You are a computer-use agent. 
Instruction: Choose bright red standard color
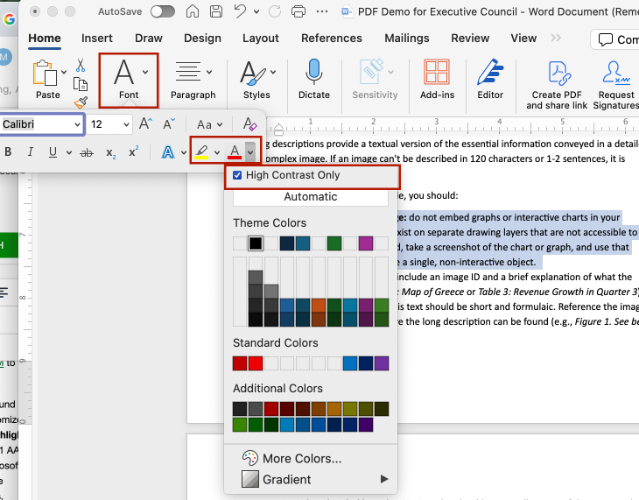[x=256, y=363]
